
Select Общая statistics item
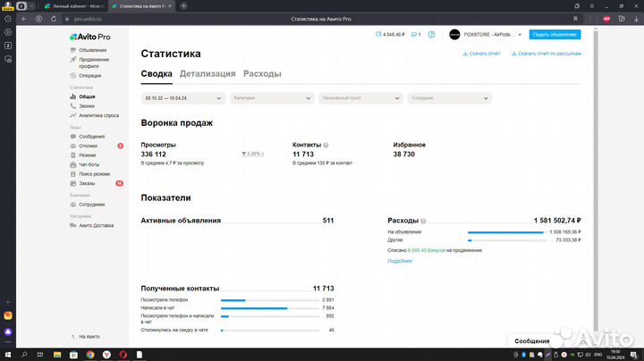(87, 97)
